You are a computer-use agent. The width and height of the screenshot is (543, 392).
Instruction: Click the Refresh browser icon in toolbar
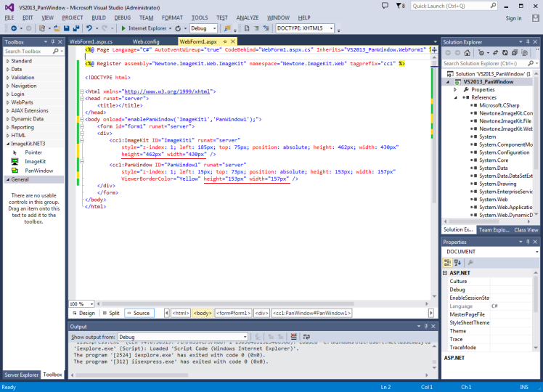tap(178, 28)
